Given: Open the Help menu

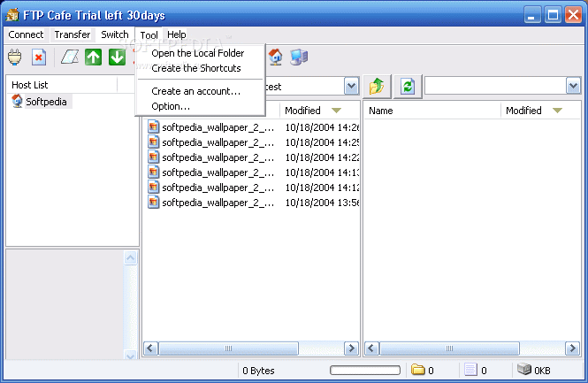Looking at the screenshot, I should point(177,34).
